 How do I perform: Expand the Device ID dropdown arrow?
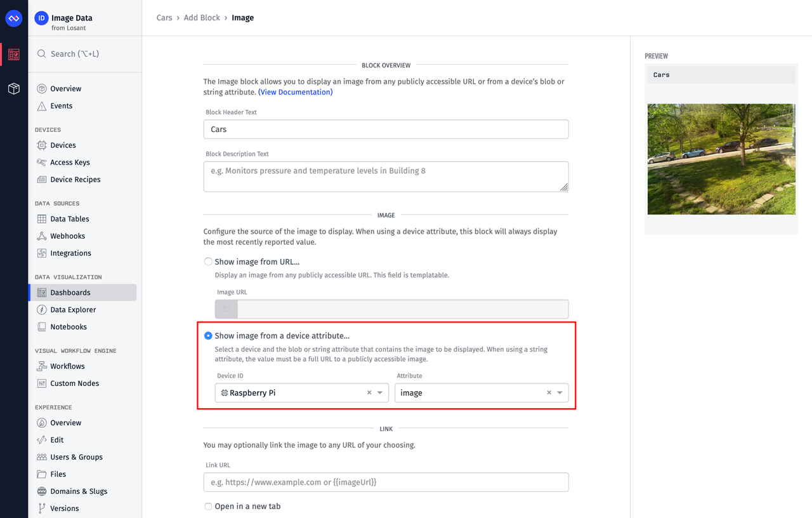pyautogui.click(x=380, y=393)
